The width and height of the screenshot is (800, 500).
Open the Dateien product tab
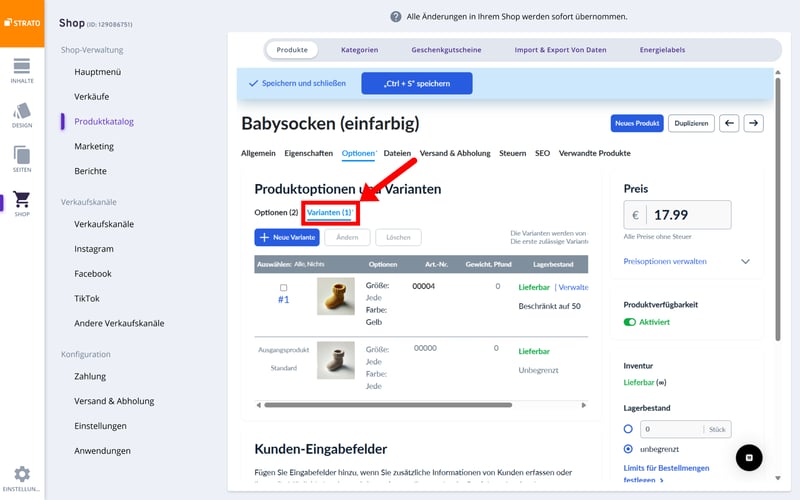click(x=397, y=153)
